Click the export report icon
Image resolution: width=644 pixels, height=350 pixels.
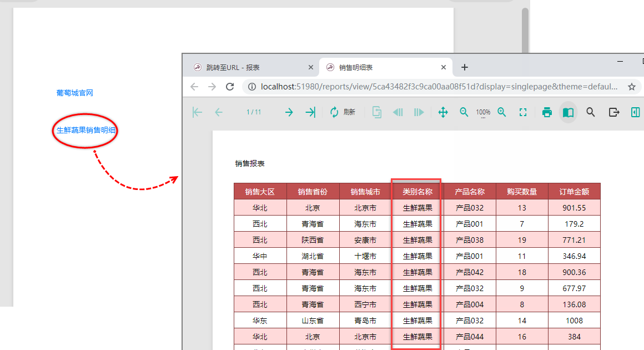[x=613, y=112]
